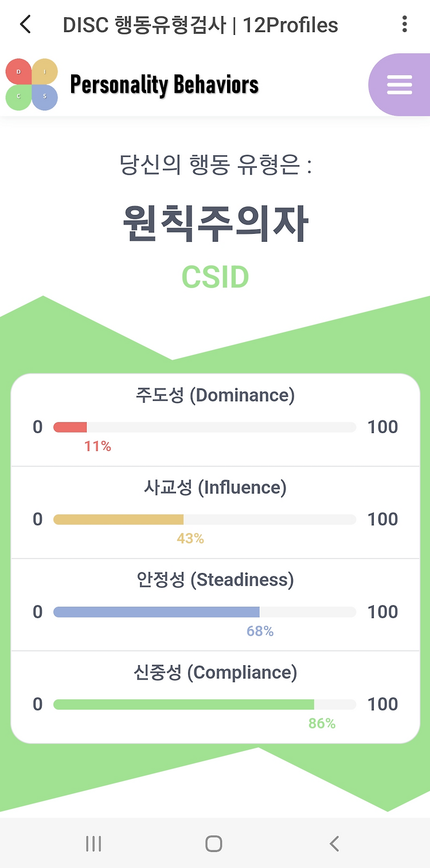Tap the Android home button
Image resolution: width=430 pixels, height=868 pixels.
214,843
